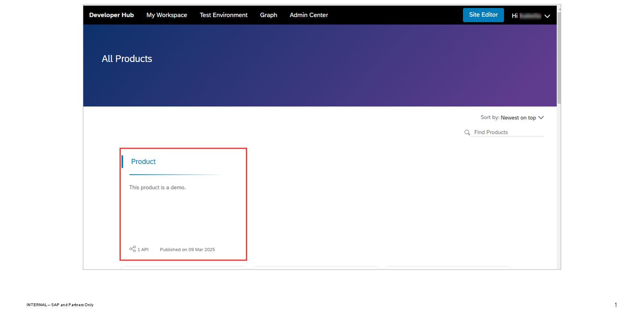
Task: Select the '1 API' text
Action: [x=143, y=249]
